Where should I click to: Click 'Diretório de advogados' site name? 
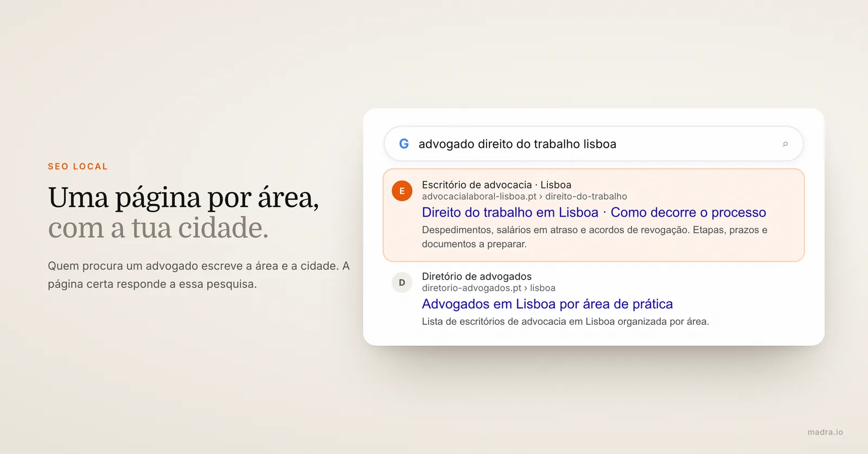tap(477, 276)
